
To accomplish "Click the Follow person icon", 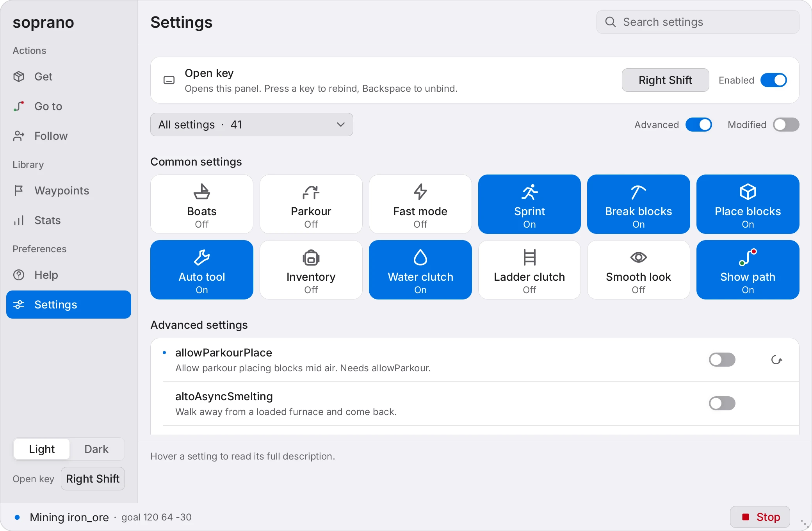I will pos(19,136).
